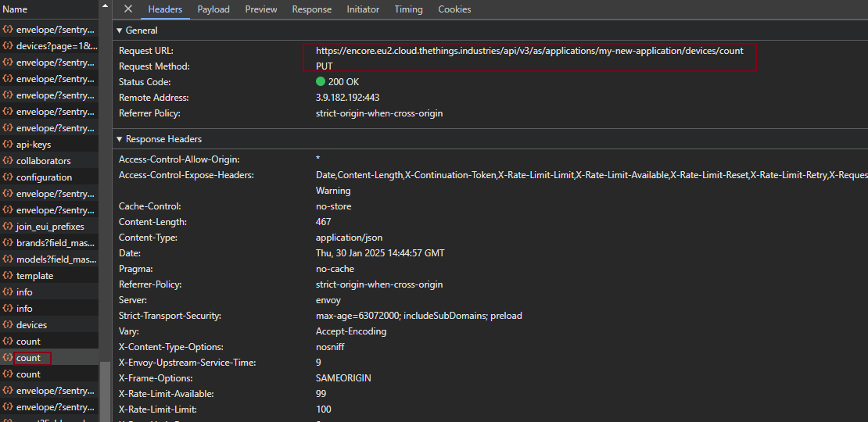This screenshot has height=422, width=868.
Task: Click the nosniff header value
Action: (332, 347)
